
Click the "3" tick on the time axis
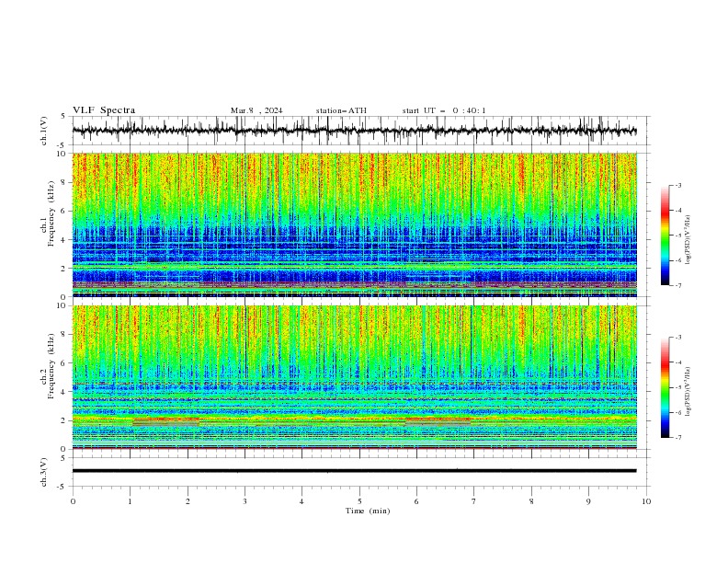[x=245, y=501]
